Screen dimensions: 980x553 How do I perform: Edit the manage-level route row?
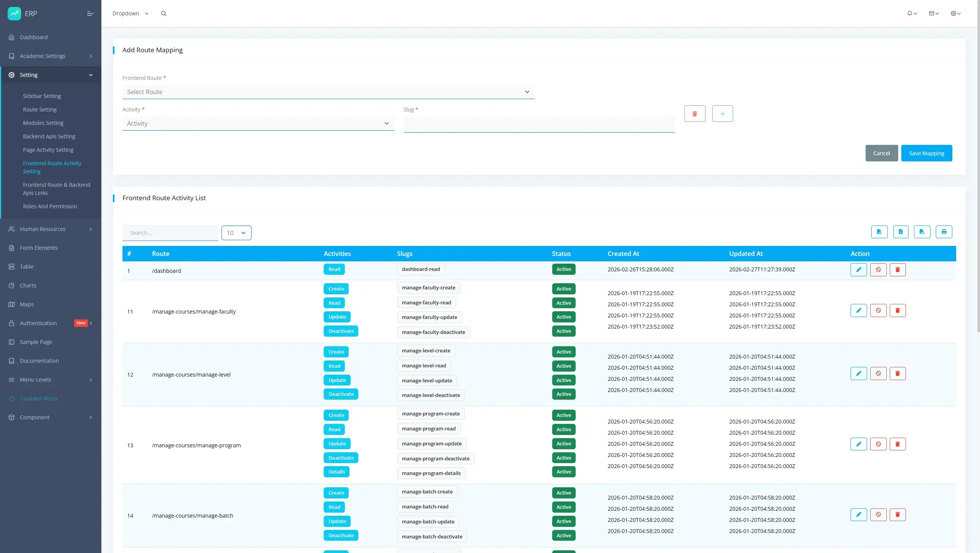pos(859,373)
